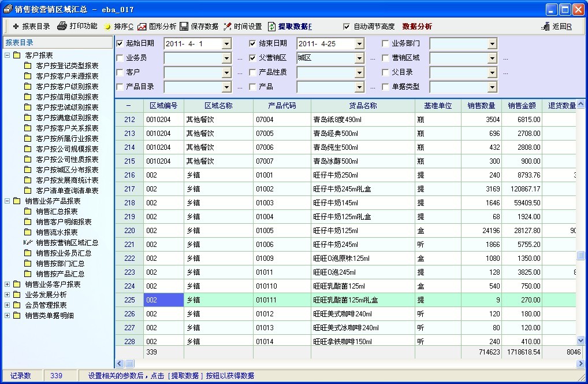Click the vertical scrollbar down arrow
588x384 pixels.
click(x=580, y=341)
